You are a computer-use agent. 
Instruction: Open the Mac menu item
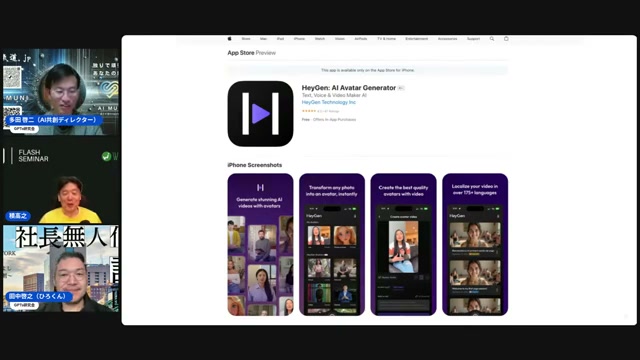[x=263, y=39]
